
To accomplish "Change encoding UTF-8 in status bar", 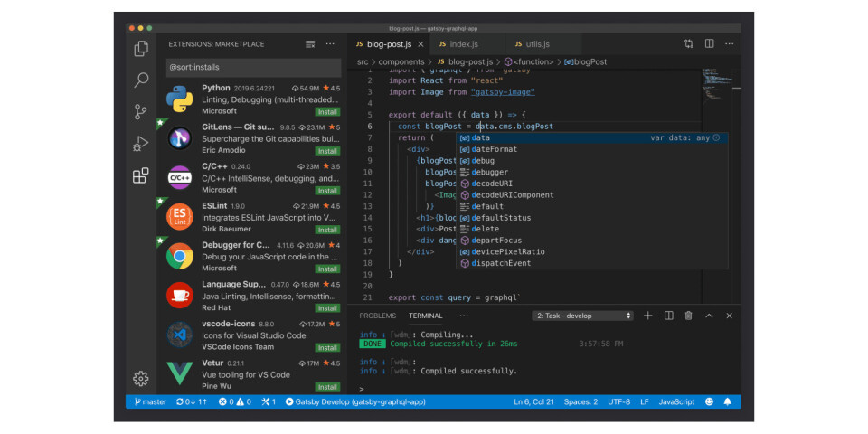I will click(618, 401).
